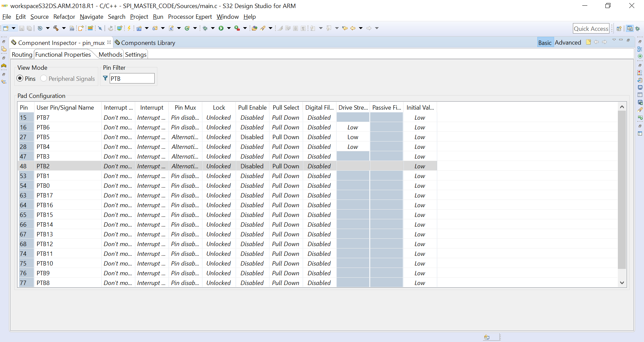Click the Basic mode button

(x=545, y=43)
